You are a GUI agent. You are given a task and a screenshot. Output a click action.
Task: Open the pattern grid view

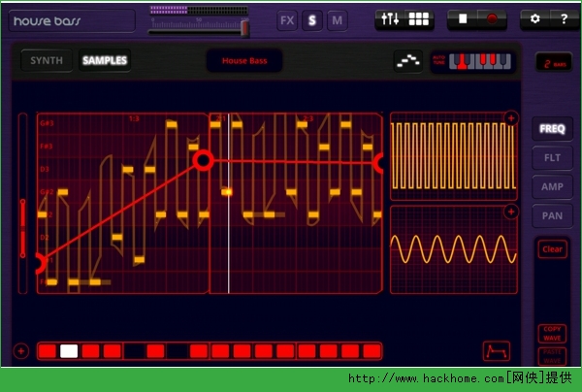(418, 18)
